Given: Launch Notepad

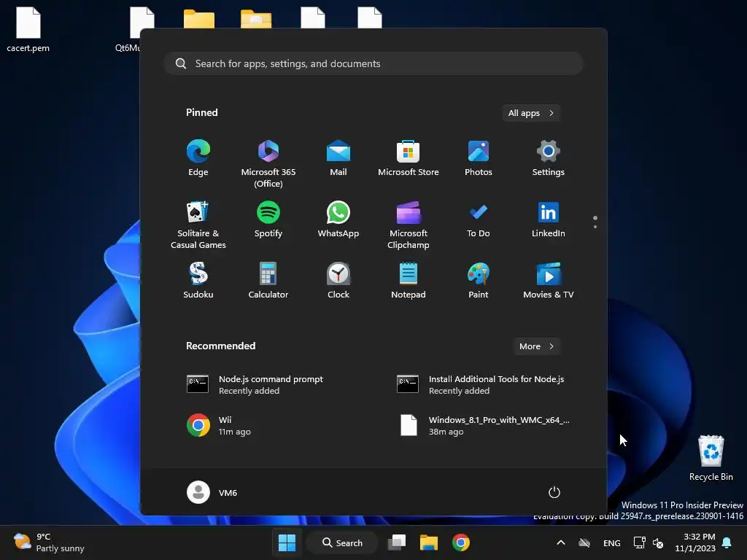Looking at the screenshot, I should (409, 280).
